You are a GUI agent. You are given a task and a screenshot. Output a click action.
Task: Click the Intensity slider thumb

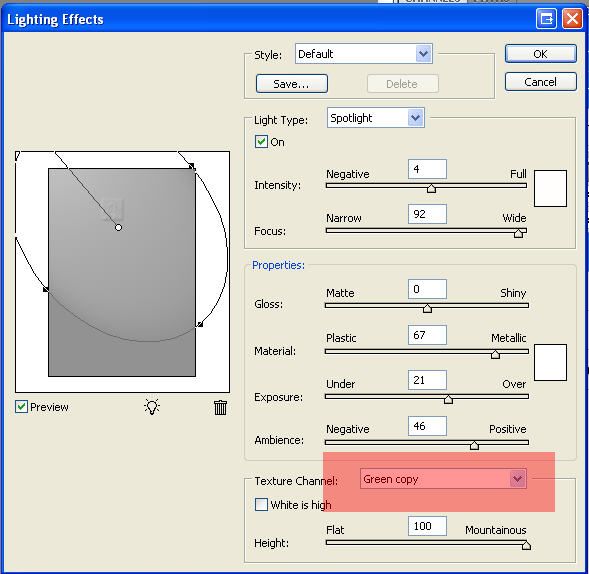pyautogui.click(x=431, y=188)
